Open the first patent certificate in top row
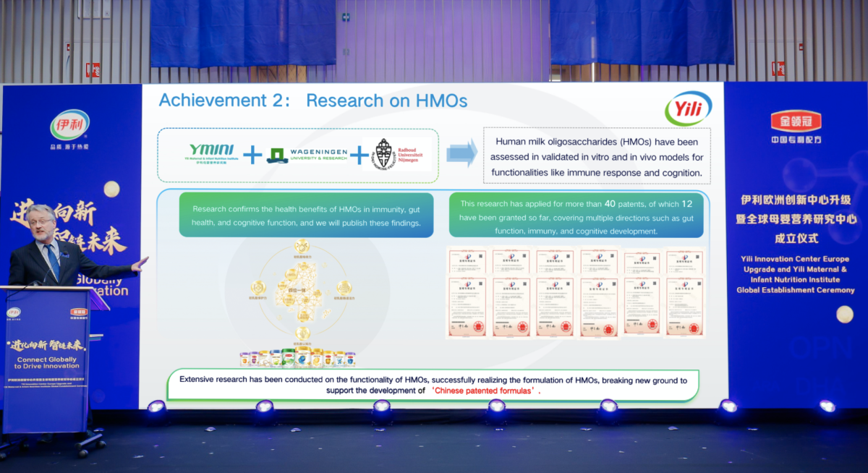The height and width of the screenshot is (473, 868). [467, 261]
